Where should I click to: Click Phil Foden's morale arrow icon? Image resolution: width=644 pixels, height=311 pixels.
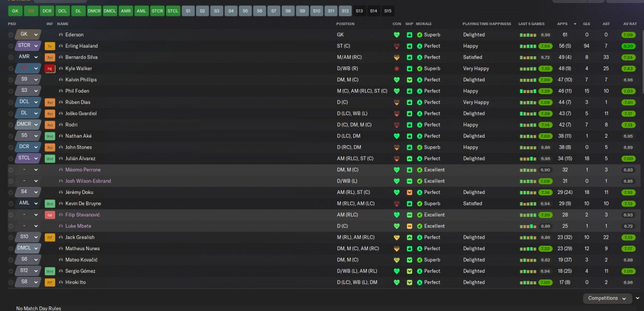tap(420, 91)
